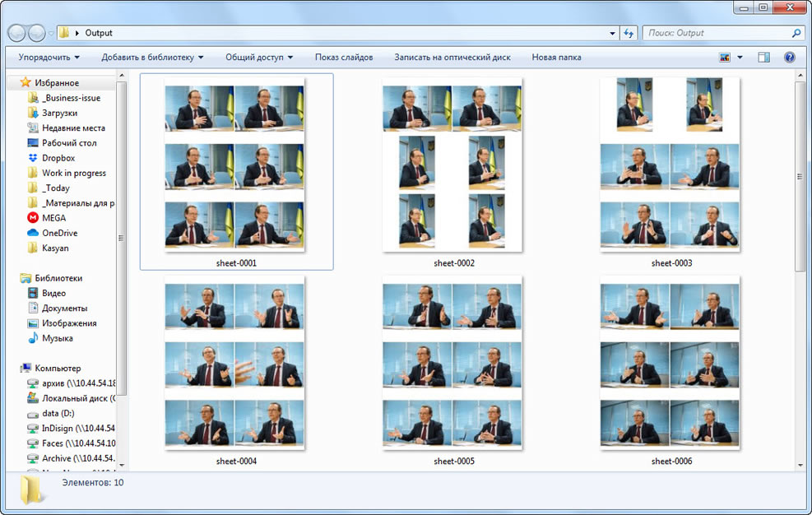
Task: Click the Изображения library icon
Action: (33, 323)
